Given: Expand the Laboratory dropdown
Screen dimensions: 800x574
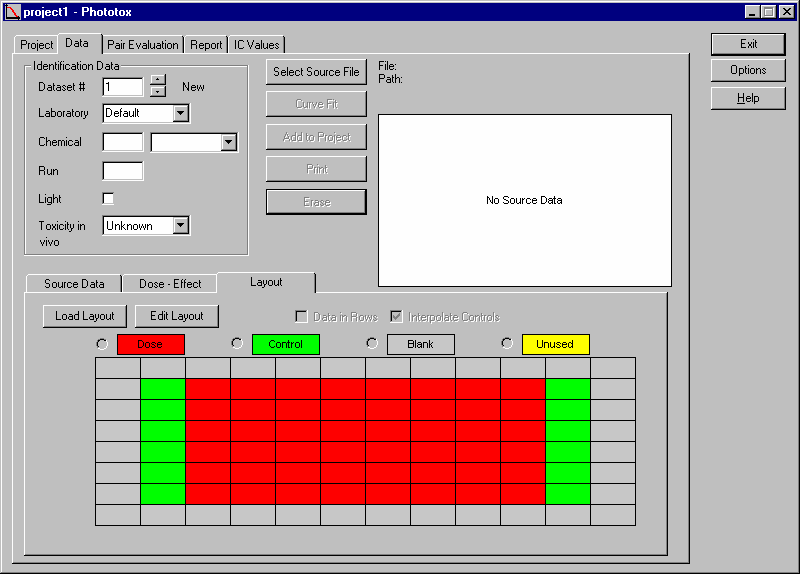Looking at the screenshot, I should click(181, 113).
